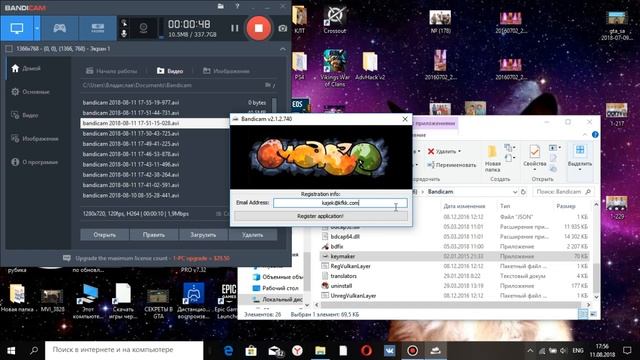Open the screen mode dropdown arrow
The width and height of the screenshot is (640, 360).
click(37, 28)
